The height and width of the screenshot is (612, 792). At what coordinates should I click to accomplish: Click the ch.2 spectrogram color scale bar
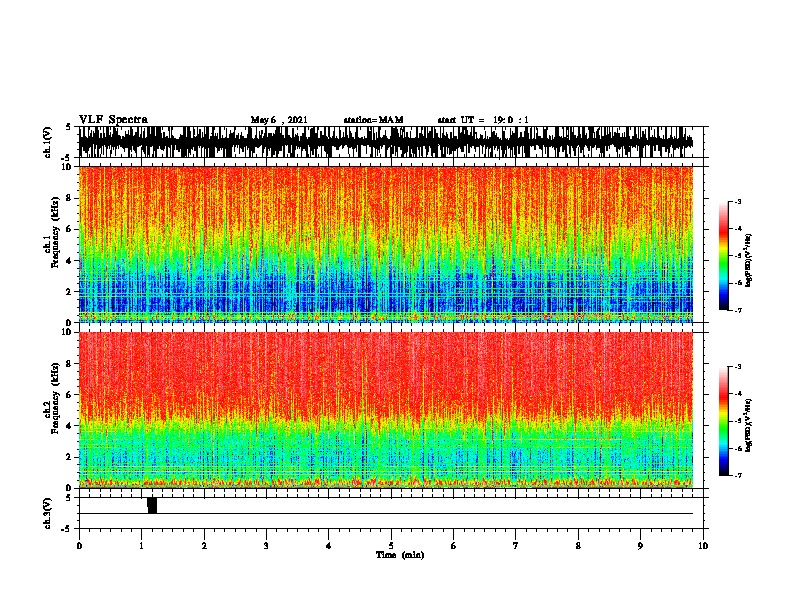point(724,421)
